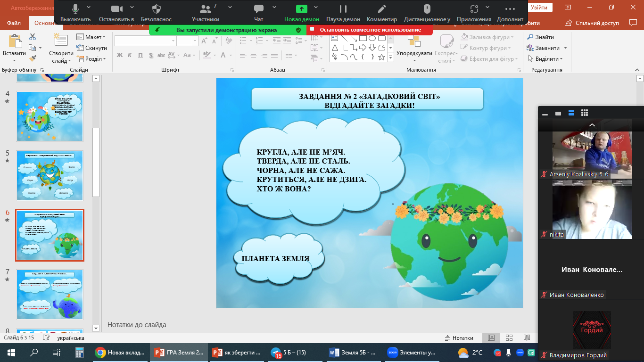Click slide panel scrollbar down arrow
This screenshot has width=644, height=362.
96,328
